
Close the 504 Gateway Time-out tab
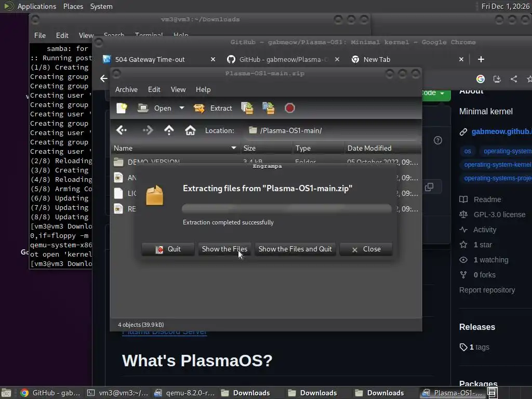click(x=212, y=59)
